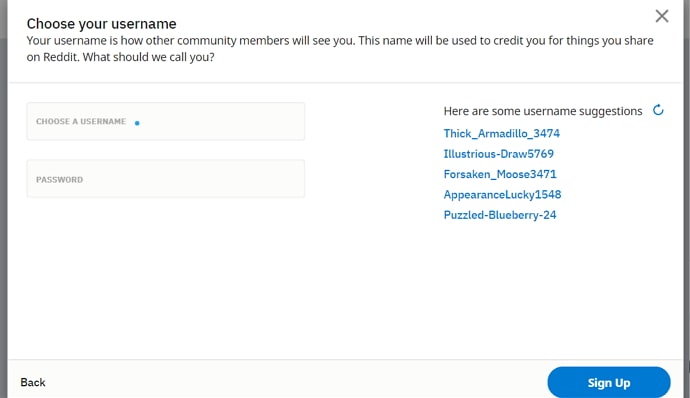
Task: Click the blue Sign Up button
Action: point(609,383)
